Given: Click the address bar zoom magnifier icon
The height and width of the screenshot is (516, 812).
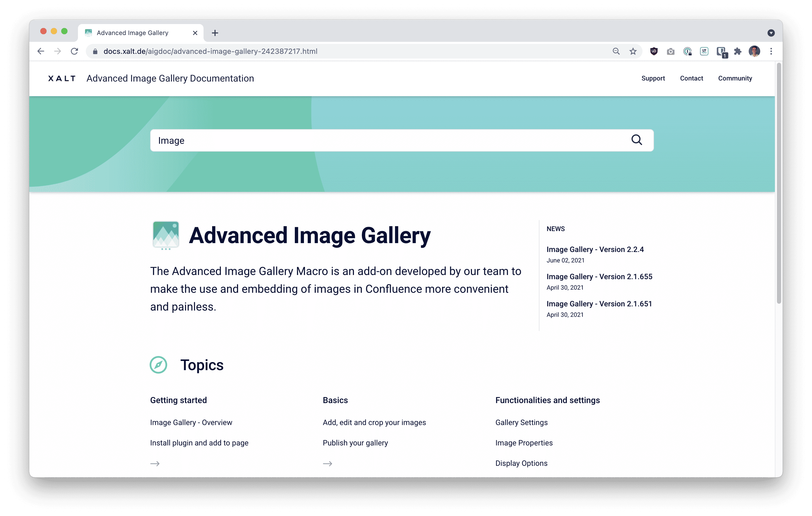Looking at the screenshot, I should click(x=616, y=51).
